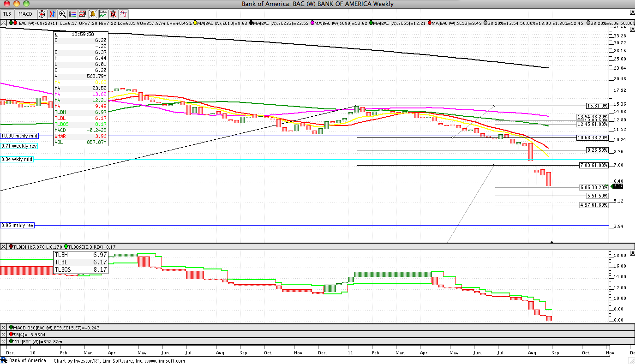Viewport: 635px width, 364px height.
Task: Click the TLBH 6.97 row in lower box
Action: tap(81, 255)
